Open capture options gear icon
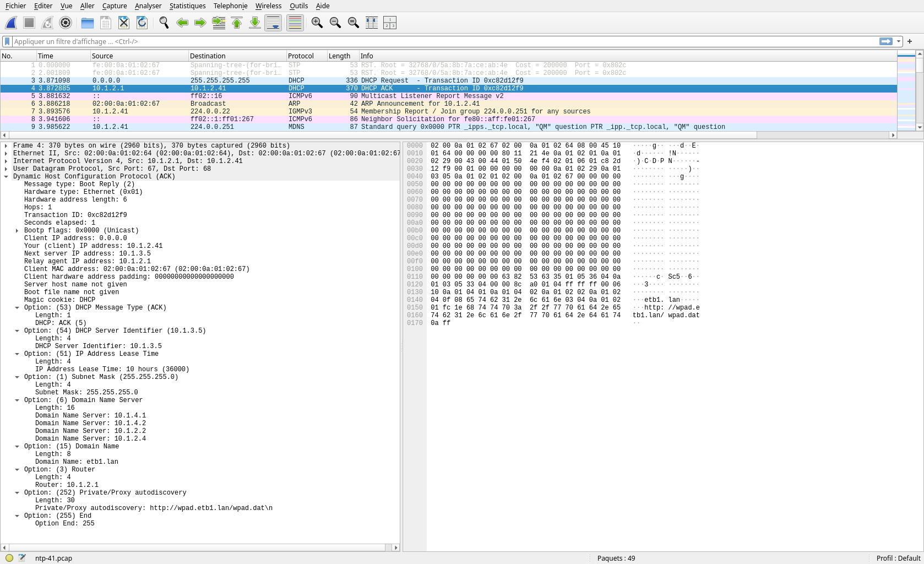Screen dimensions: 924x564 (66, 23)
